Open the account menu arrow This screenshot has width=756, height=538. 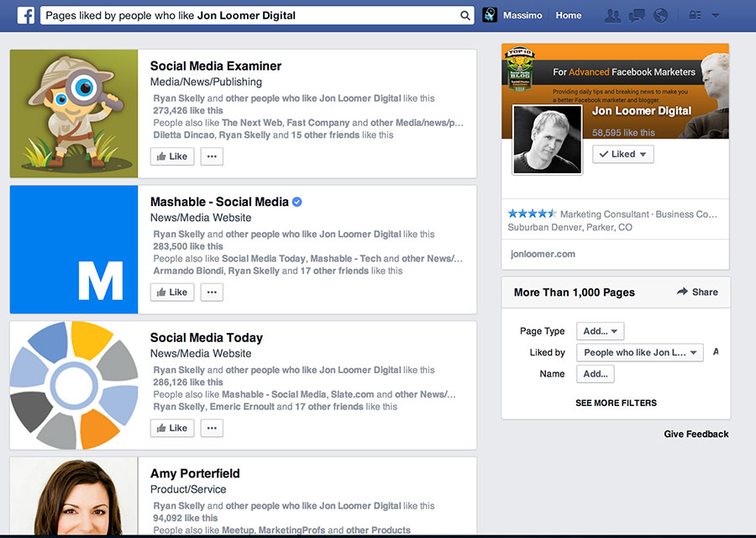716,15
